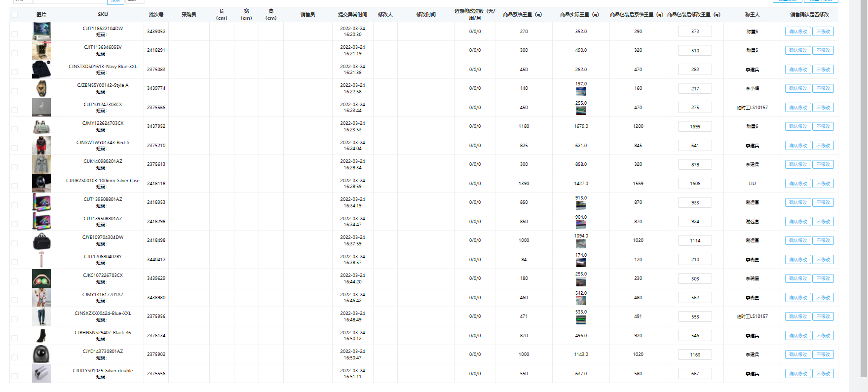868x392 pixels.
Task: Confirm modification for CJYD143730801AZ row
Action: 797,354
